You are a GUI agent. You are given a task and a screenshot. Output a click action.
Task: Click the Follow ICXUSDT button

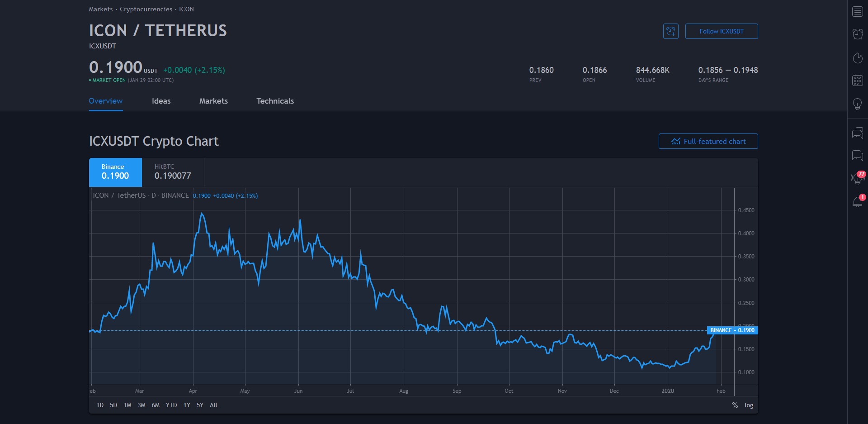pyautogui.click(x=722, y=31)
